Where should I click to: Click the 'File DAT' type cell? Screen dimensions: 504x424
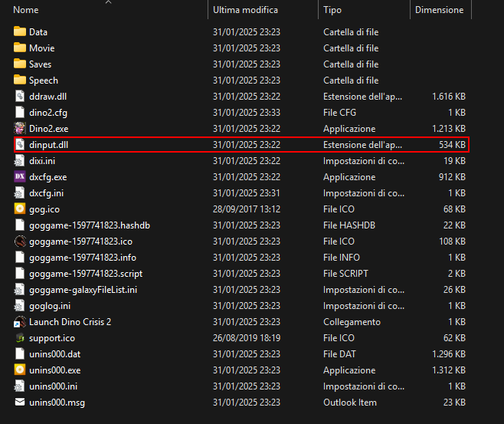tap(339, 354)
